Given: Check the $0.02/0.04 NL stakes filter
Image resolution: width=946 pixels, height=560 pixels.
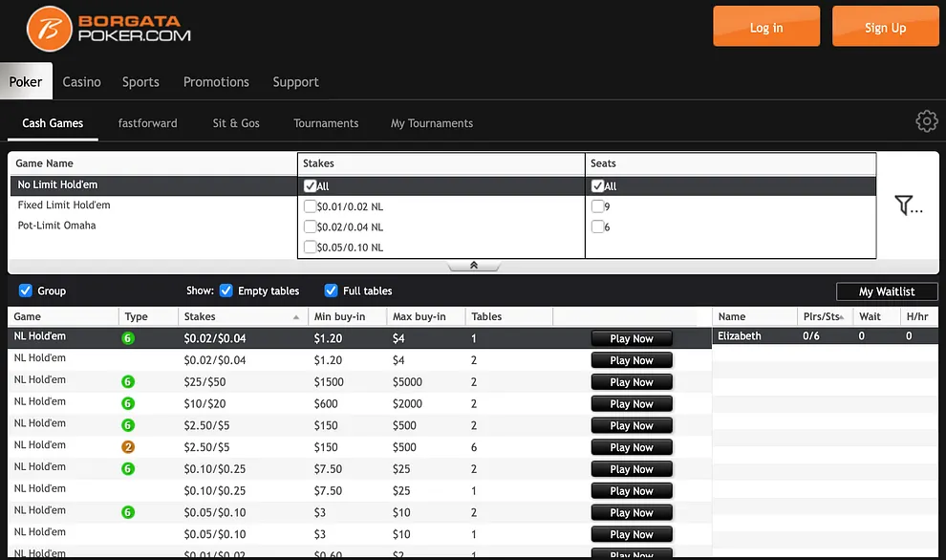Looking at the screenshot, I should tap(311, 226).
